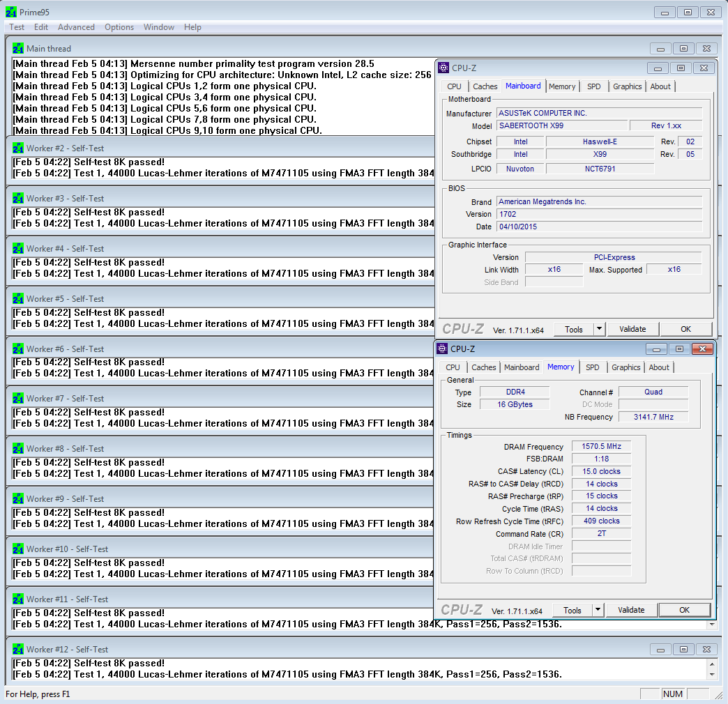The height and width of the screenshot is (704, 728).
Task: Click the Worker #6 Self-Test window icon
Action: pos(18,349)
